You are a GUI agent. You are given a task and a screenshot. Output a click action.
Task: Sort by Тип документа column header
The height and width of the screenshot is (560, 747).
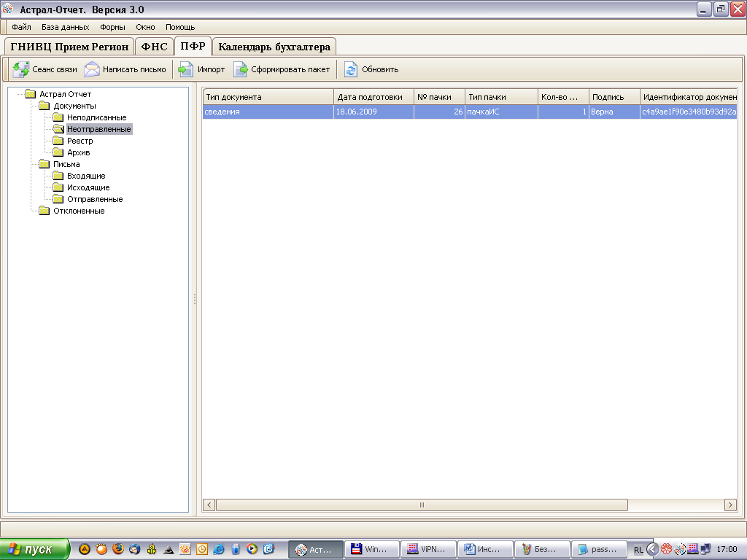click(x=268, y=97)
